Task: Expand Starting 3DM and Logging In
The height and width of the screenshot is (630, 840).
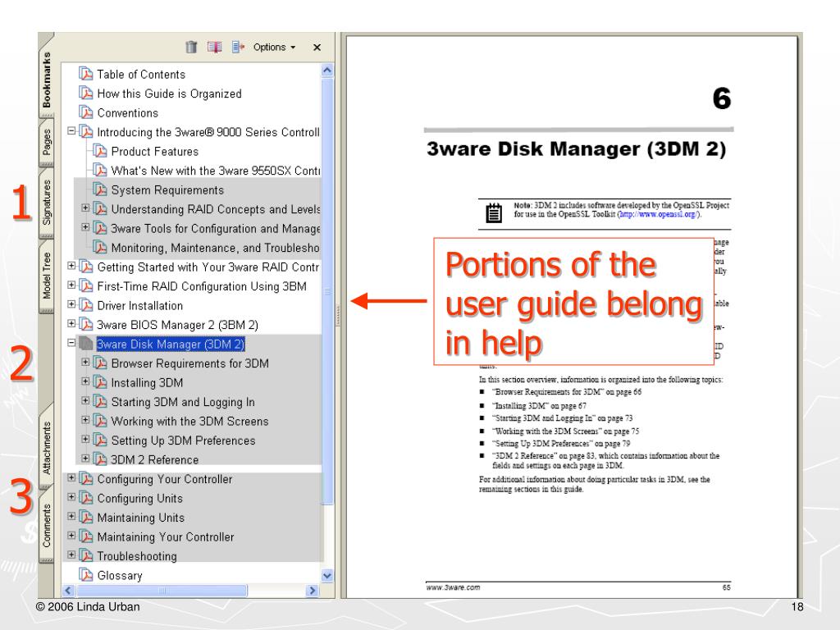Action: click(x=85, y=400)
